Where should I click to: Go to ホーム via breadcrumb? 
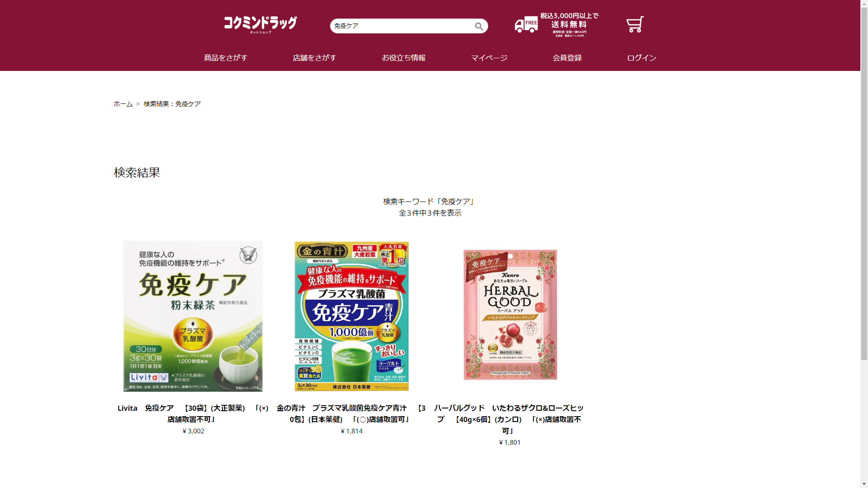123,104
